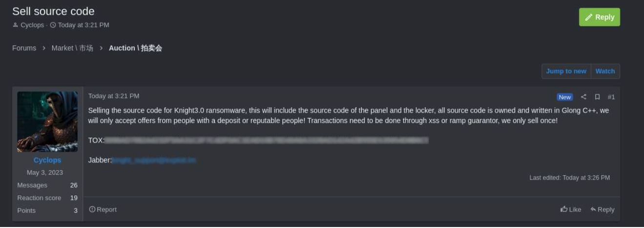
Task: Click the Reply arrow in the post footer
Action: (x=602, y=209)
